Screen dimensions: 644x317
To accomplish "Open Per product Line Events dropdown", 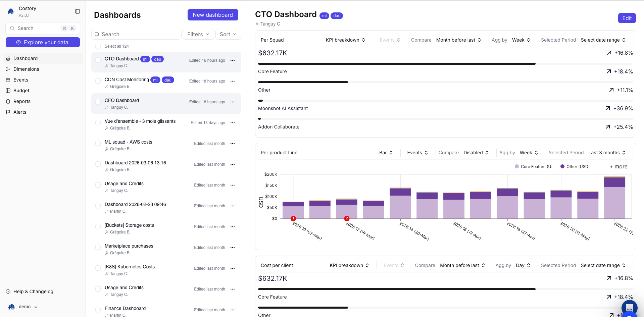I will (x=417, y=153).
